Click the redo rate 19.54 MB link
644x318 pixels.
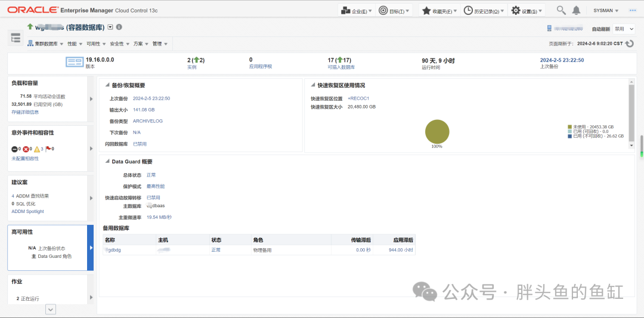159,217
